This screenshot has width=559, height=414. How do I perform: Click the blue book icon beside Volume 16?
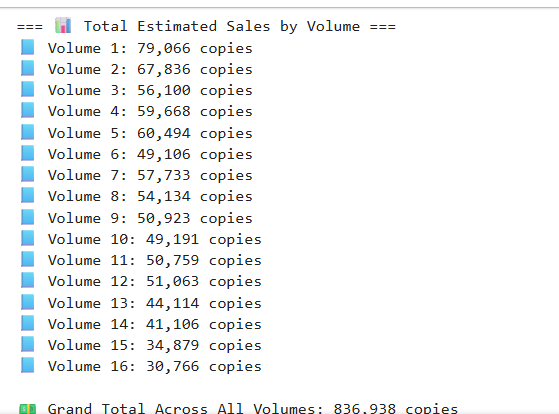tap(27, 366)
